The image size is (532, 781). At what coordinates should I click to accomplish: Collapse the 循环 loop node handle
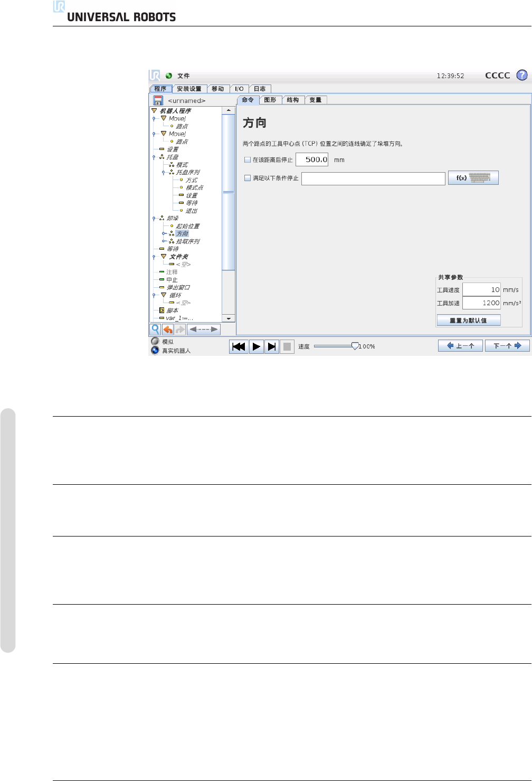[x=154, y=295]
